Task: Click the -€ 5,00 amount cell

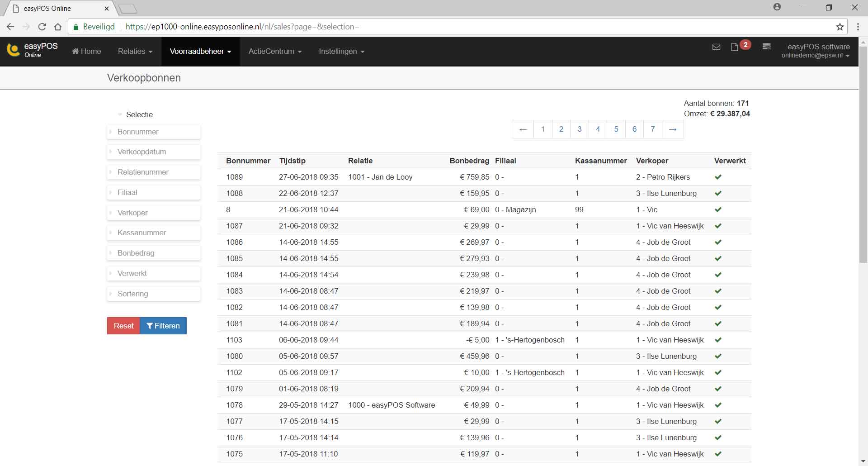Action: pyautogui.click(x=478, y=340)
